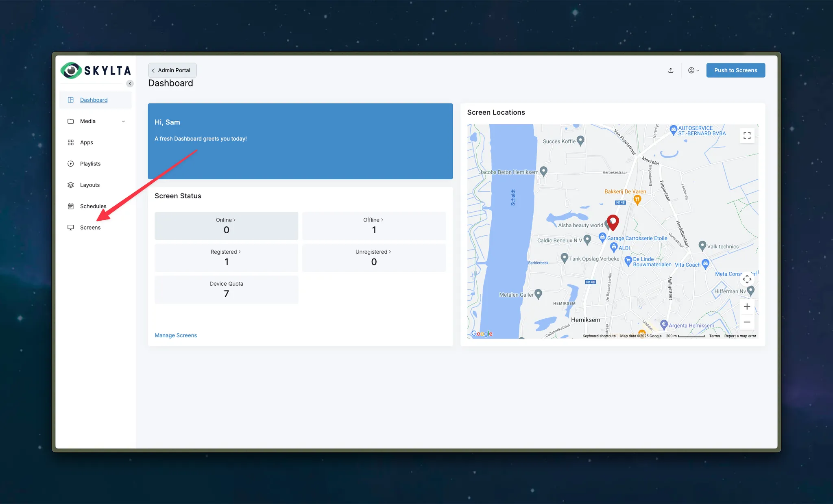Go to the Playlists section
This screenshot has width=833, height=504.
tap(96, 164)
